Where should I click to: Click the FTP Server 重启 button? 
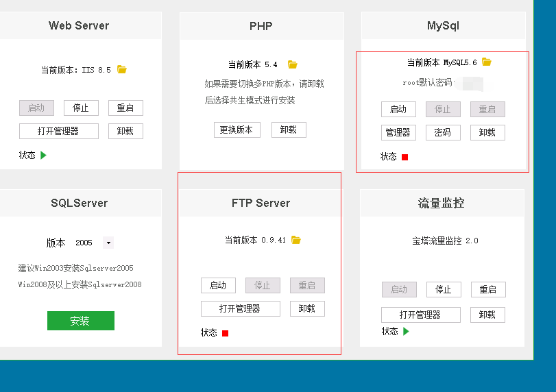pyautogui.click(x=307, y=285)
